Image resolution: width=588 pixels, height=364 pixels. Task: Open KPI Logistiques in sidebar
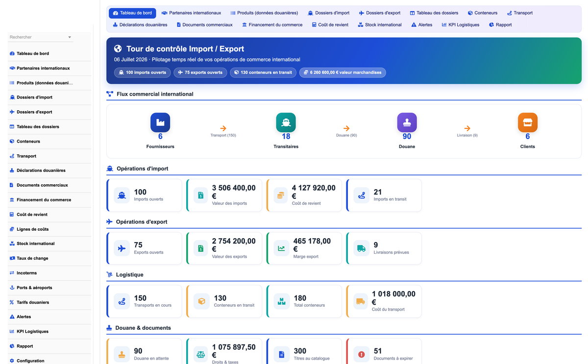49,332
